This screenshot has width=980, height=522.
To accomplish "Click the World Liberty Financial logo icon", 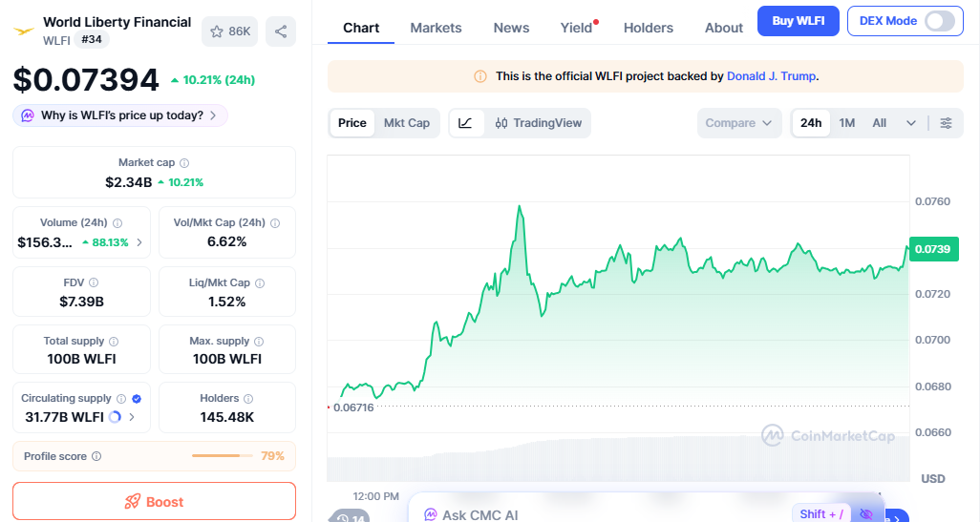I will (24, 31).
